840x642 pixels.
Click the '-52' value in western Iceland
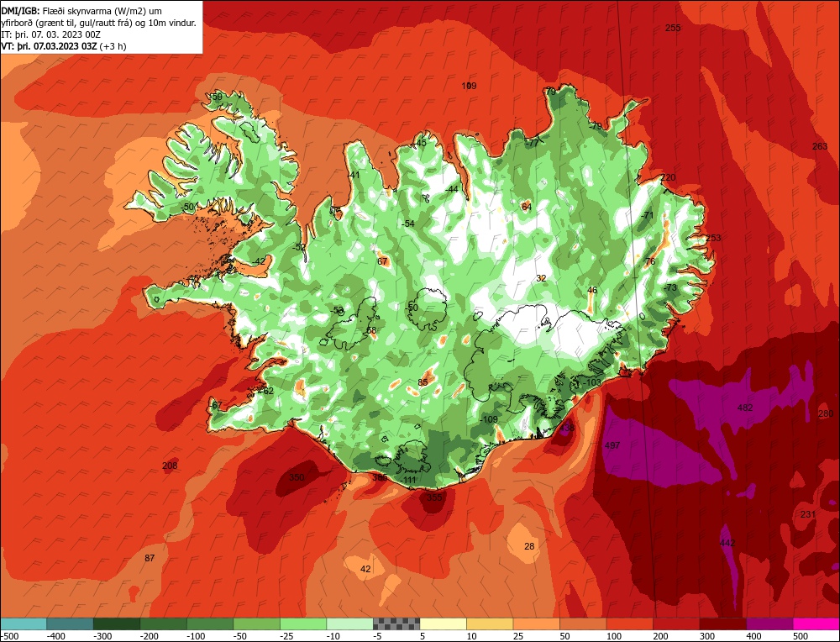tap(299, 247)
